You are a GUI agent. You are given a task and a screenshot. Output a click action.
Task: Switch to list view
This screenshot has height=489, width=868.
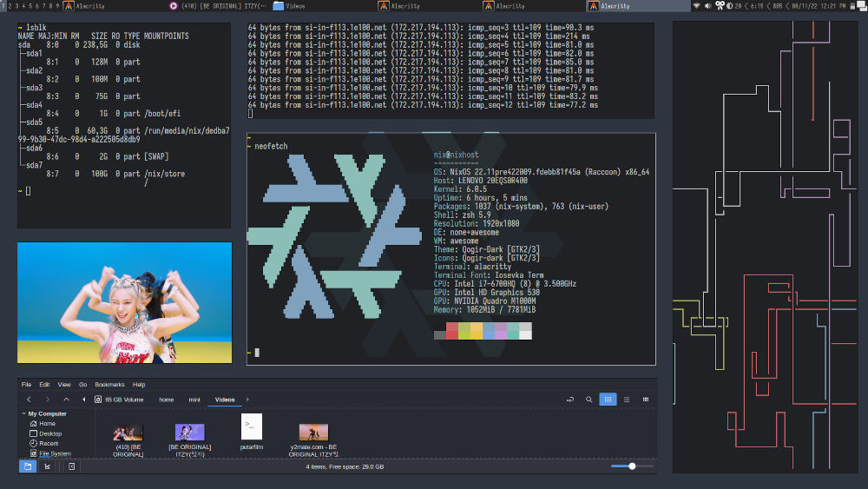click(x=627, y=400)
